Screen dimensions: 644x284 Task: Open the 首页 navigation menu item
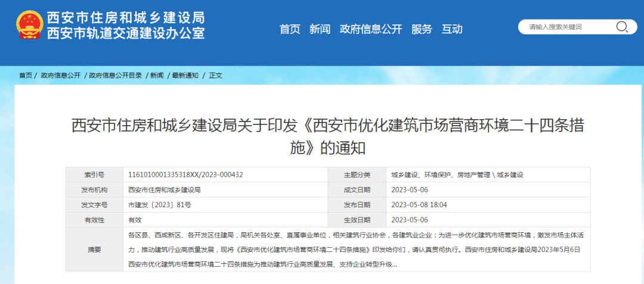290,29
